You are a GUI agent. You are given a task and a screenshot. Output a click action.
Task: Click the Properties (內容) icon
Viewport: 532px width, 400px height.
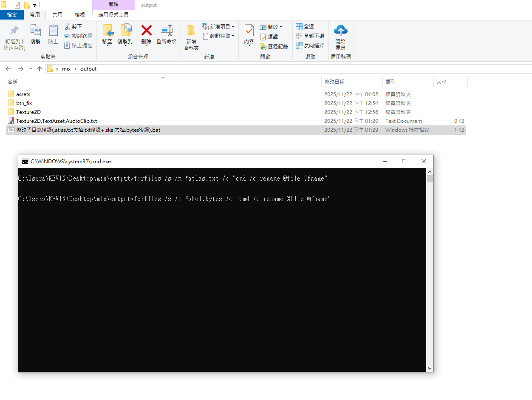click(x=249, y=31)
